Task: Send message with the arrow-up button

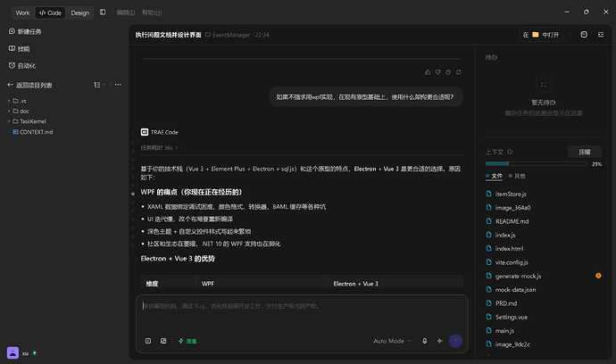Action: [x=455, y=341]
